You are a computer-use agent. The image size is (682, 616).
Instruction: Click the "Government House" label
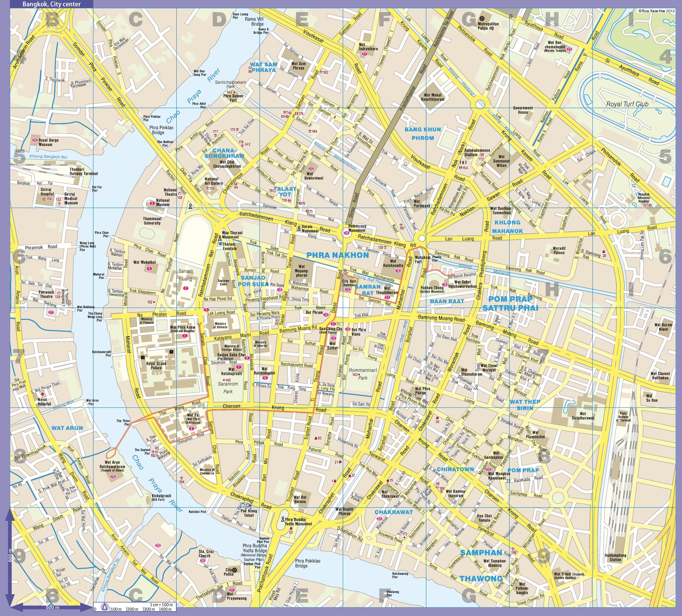(523, 110)
